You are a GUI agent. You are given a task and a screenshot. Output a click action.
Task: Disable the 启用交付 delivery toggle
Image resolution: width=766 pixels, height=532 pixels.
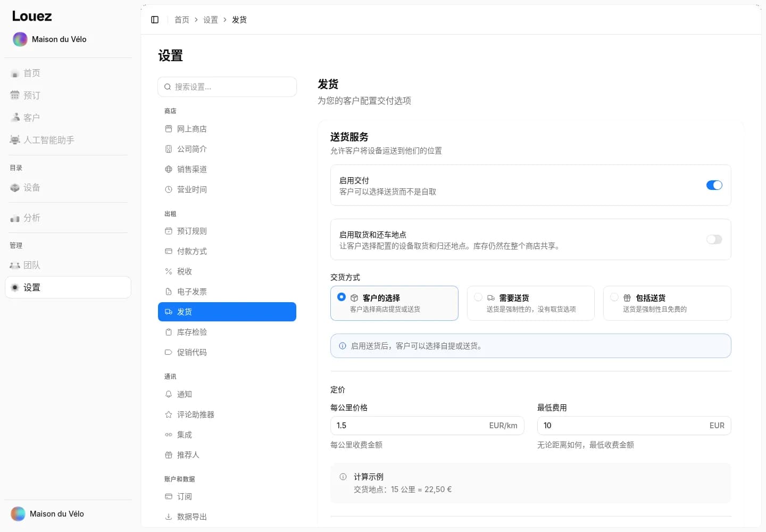click(714, 185)
